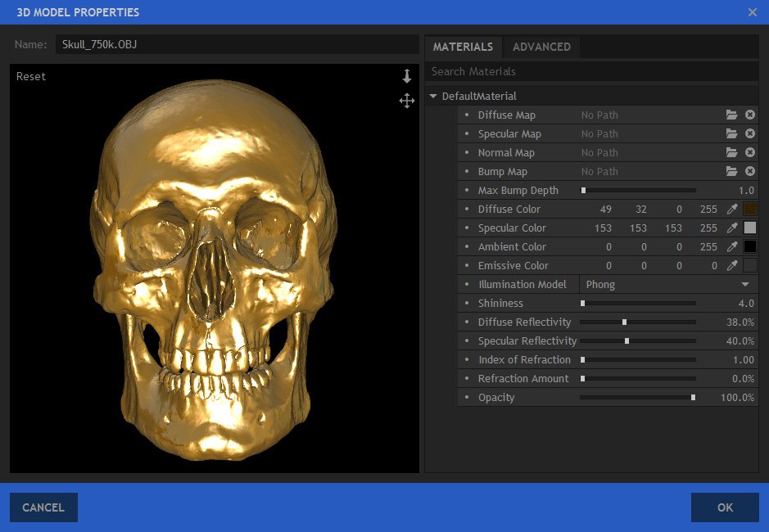Collapse the DefaultMaterial section

(x=433, y=97)
